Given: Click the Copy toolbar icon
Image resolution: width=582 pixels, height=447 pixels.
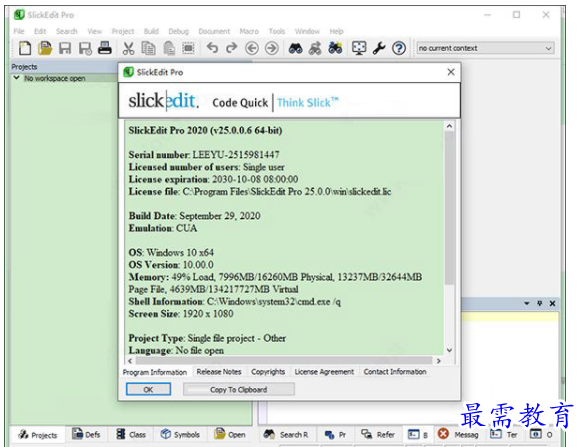Looking at the screenshot, I should pyautogui.click(x=148, y=48).
